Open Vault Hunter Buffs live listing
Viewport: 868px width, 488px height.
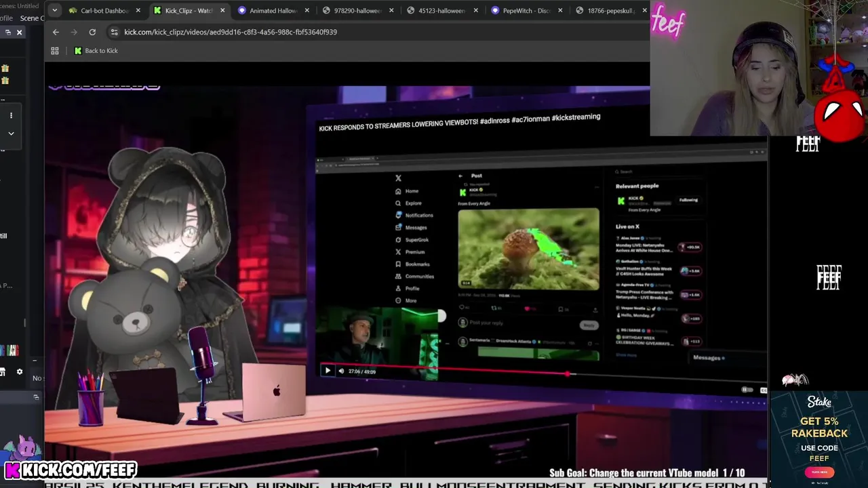click(x=658, y=268)
